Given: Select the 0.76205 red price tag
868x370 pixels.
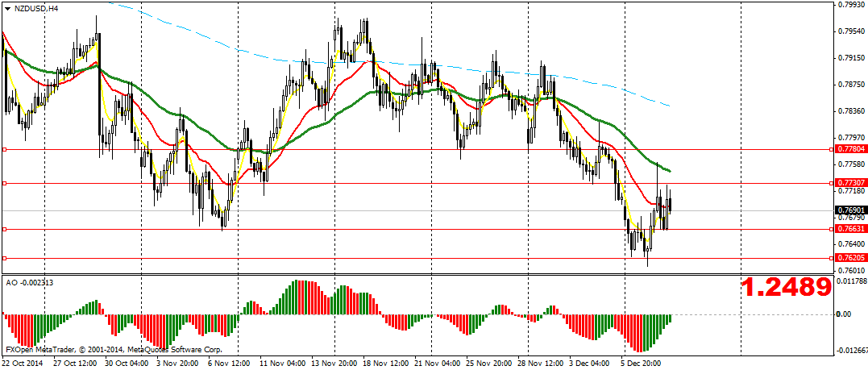Looking at the screenshot, I should (850, 258).
